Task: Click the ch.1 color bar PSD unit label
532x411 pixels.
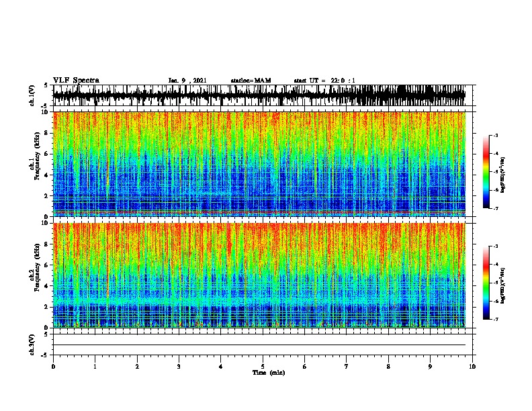Action: tap(502, 175)
